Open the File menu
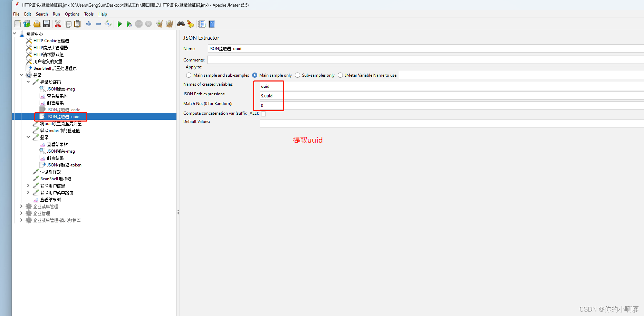 [16, 14]
